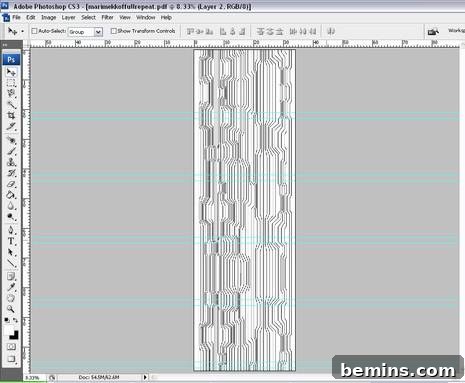Click Align Top Edges button

click(190, 32)
